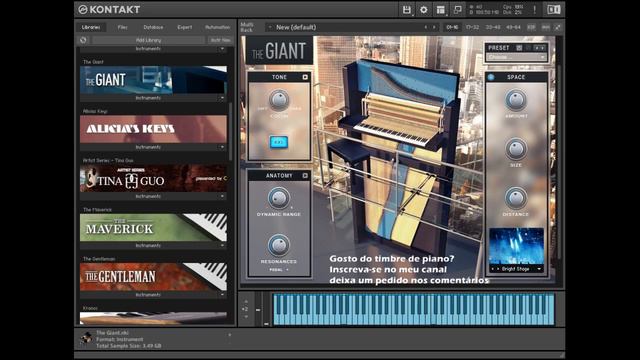Select rack page 01-16

click(x=452, y=27)
